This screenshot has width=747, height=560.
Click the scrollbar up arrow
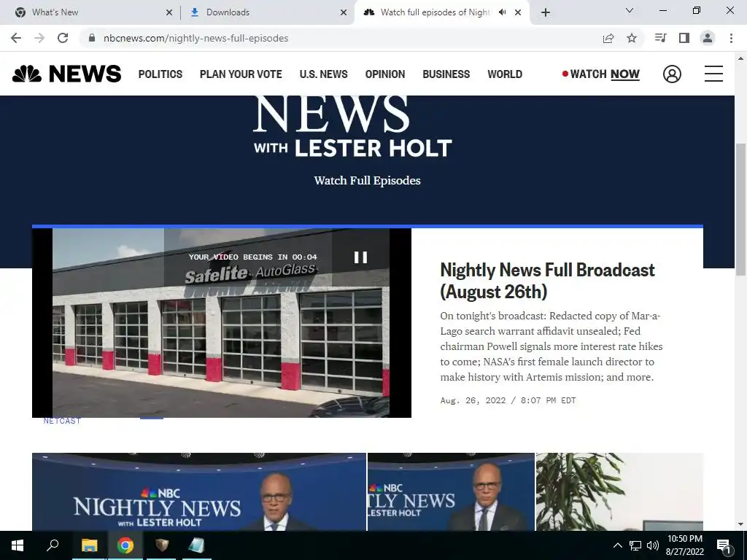tap(740, 58)
